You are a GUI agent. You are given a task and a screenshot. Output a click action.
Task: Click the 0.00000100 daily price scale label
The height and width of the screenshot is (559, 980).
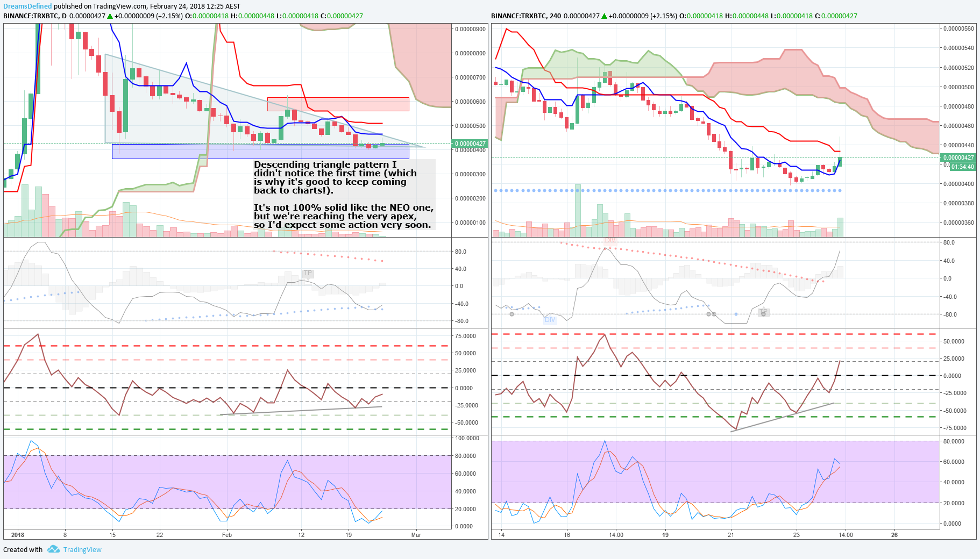click(x=471, y=223)
